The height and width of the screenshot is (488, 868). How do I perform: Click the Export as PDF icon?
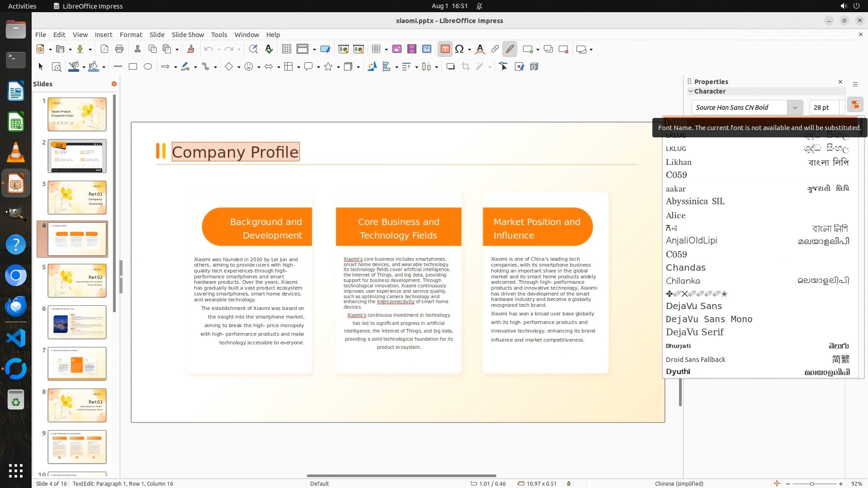click(104, 49)
